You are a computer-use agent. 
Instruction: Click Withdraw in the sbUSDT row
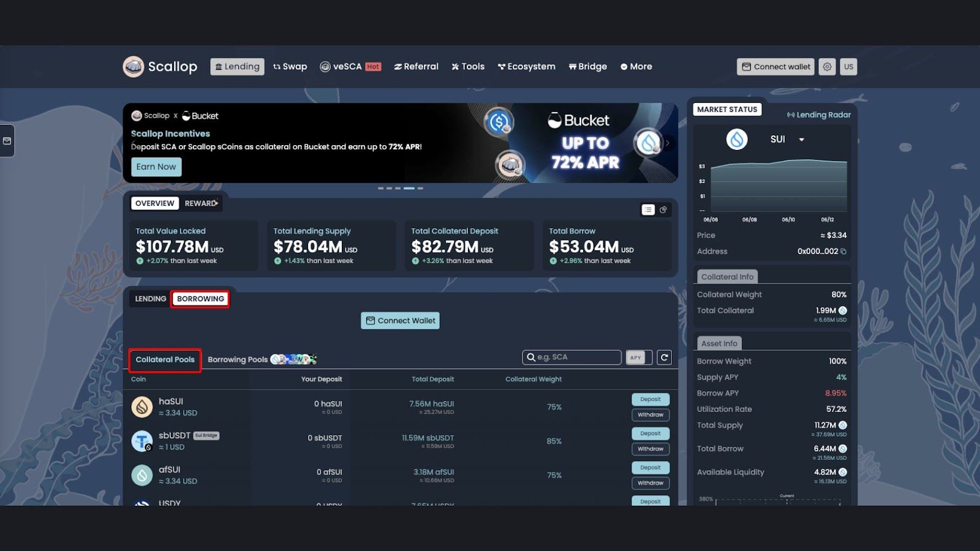point(650,449)
